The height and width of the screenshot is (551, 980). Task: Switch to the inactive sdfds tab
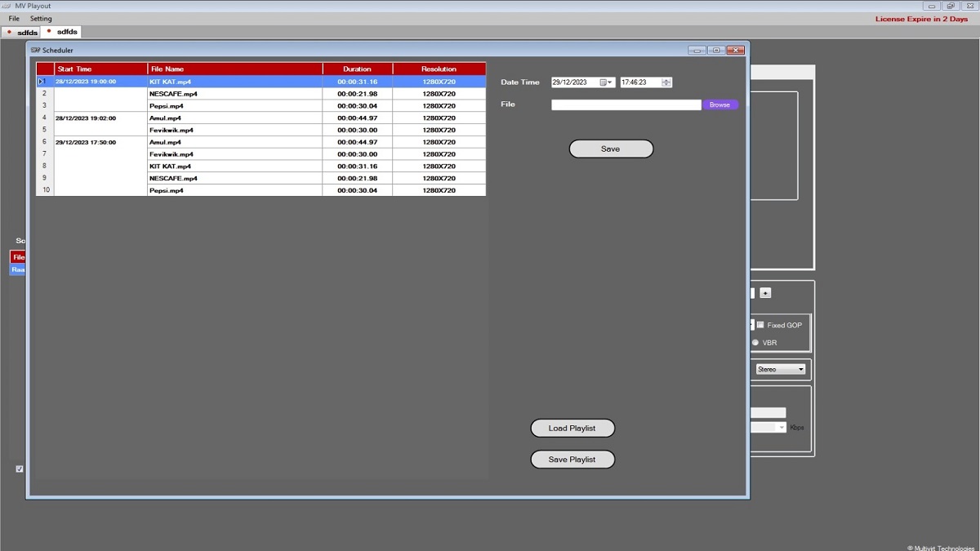[22, 32]
